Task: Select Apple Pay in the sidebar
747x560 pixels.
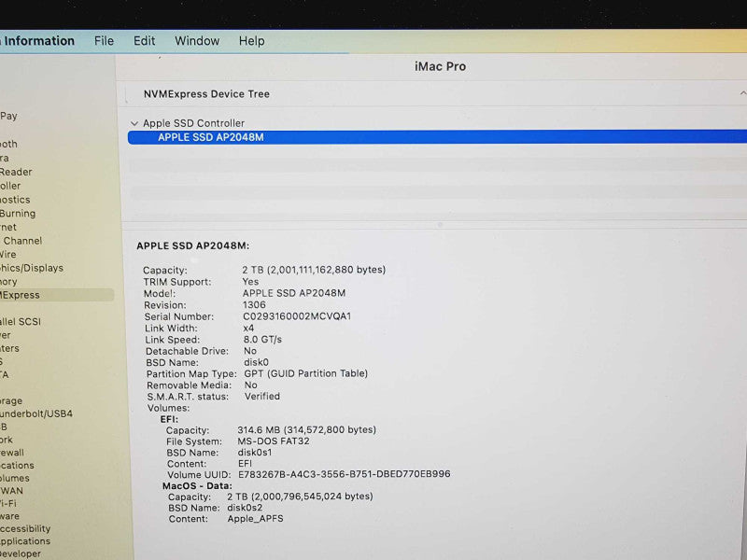Action: (8, 116)
